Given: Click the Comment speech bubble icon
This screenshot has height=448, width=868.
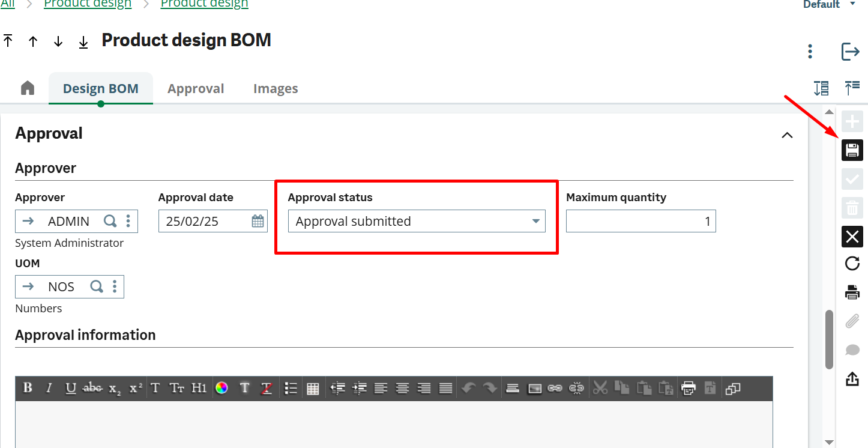Looking at the screenshot, I should point(852,350).
